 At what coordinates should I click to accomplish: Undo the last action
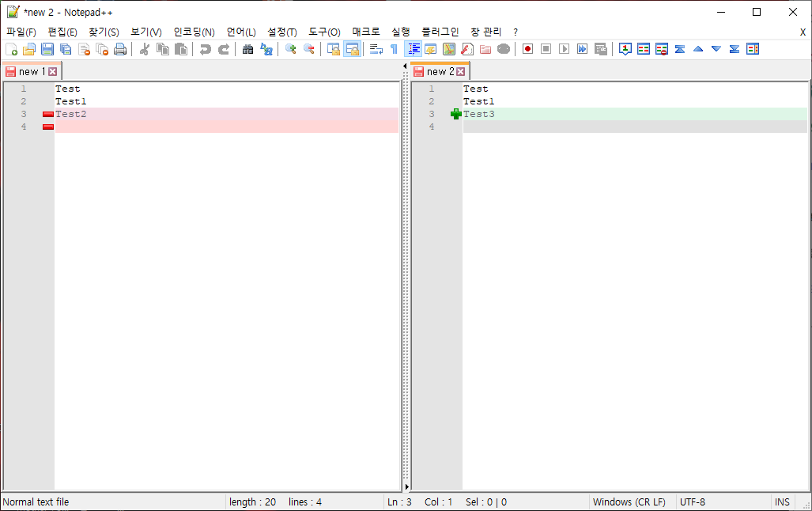pyautogui.click(x=205, y=49)
